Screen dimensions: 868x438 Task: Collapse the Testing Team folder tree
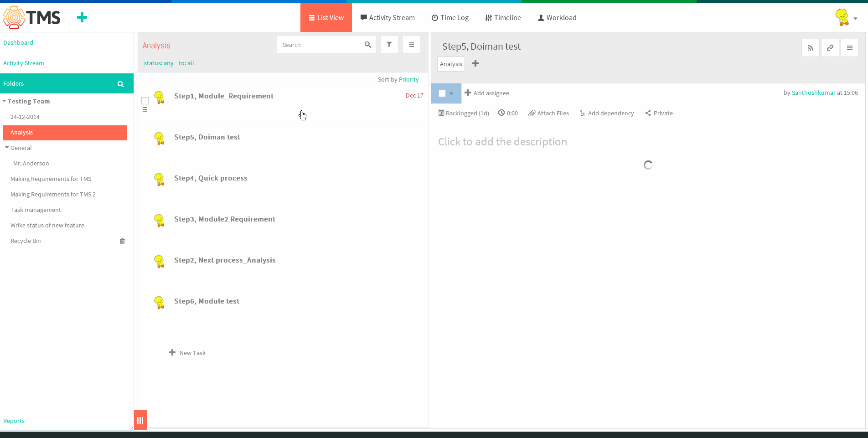4,101
